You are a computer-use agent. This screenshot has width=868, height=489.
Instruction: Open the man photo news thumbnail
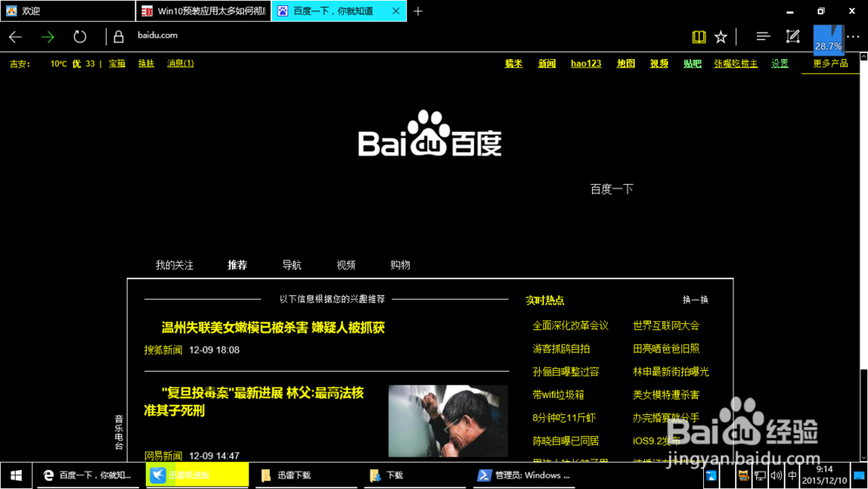[x=448, y=421]
